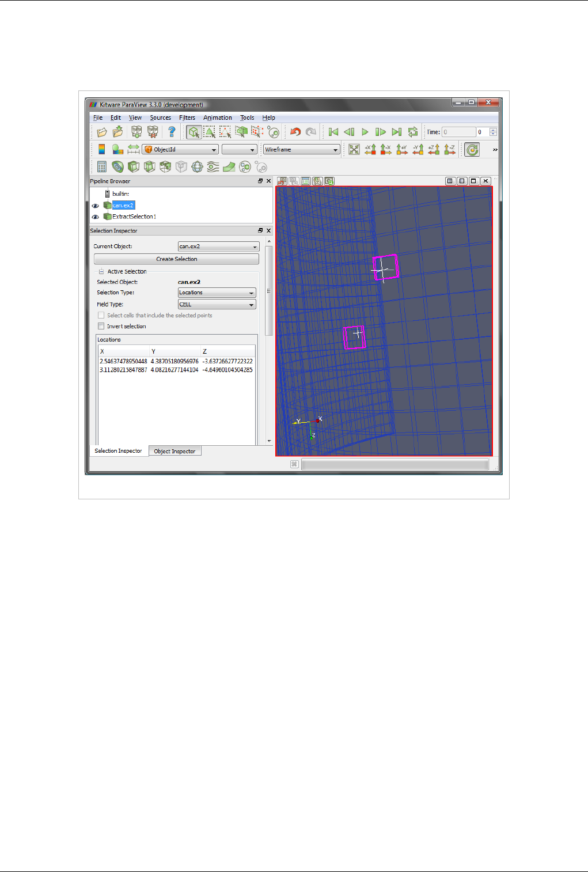
Task: Expand the toolbar overflow chevron
Action: tap(495, 150)
